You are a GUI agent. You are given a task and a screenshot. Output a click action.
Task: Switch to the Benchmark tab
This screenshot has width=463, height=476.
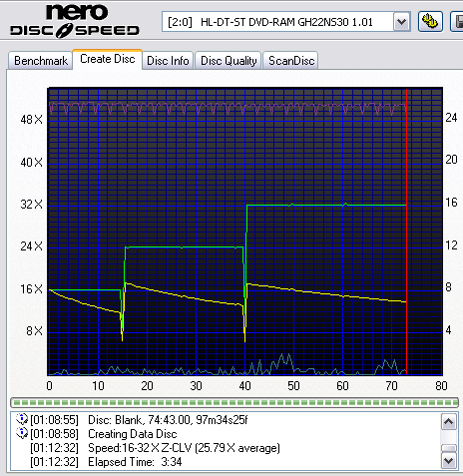[41, 61]
